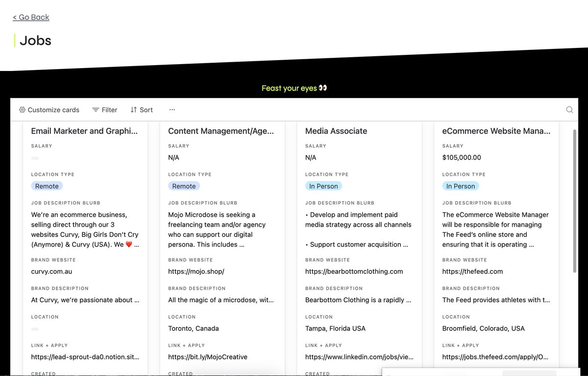Click the bearbottomclothing.com brand website
Image resolution: width=588 pixels, height=376 pixels.
click(x=354, y=271)
